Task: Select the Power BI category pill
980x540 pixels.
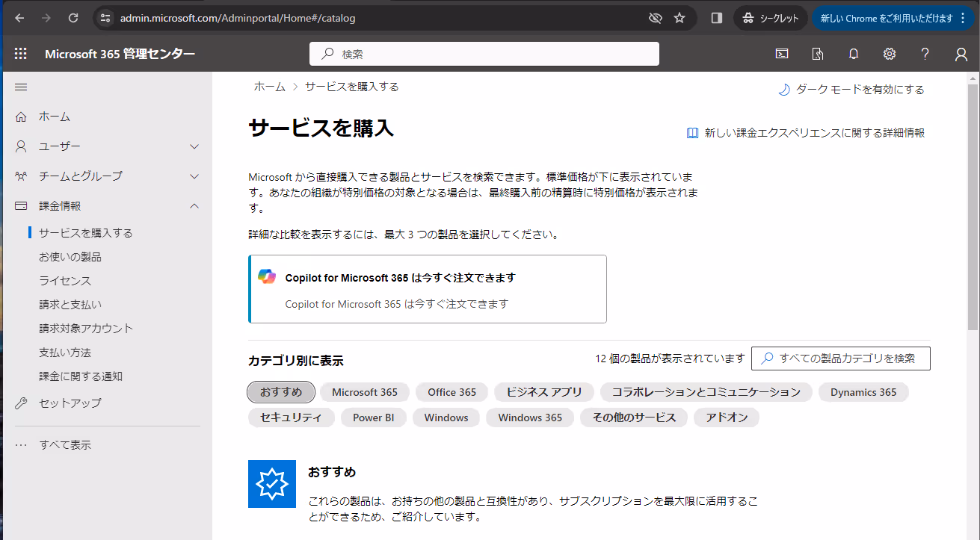Action: 374,418
